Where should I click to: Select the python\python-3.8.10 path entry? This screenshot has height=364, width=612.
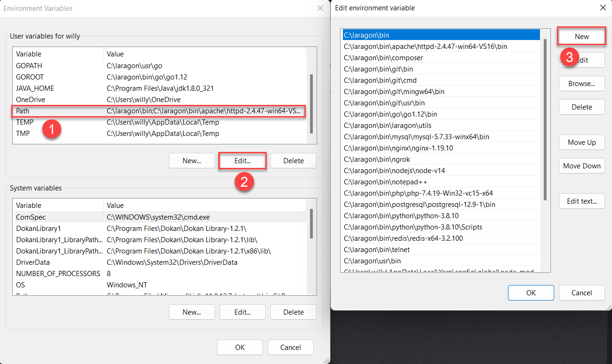pos(441,216)
